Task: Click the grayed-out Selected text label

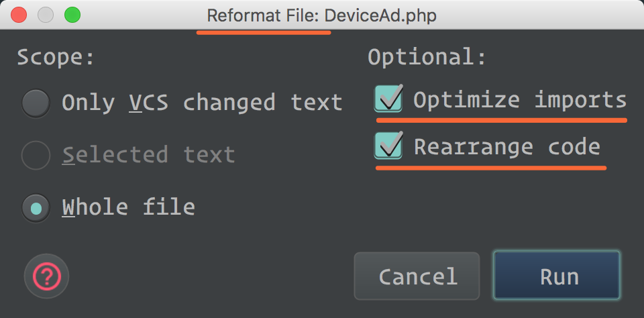Action: pyautogui.click(x=148, y=155)
